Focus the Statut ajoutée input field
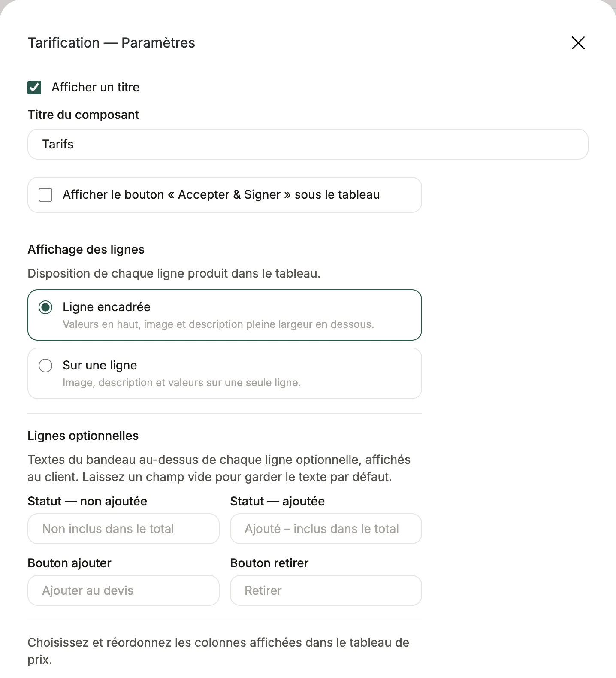 point(326,529)
